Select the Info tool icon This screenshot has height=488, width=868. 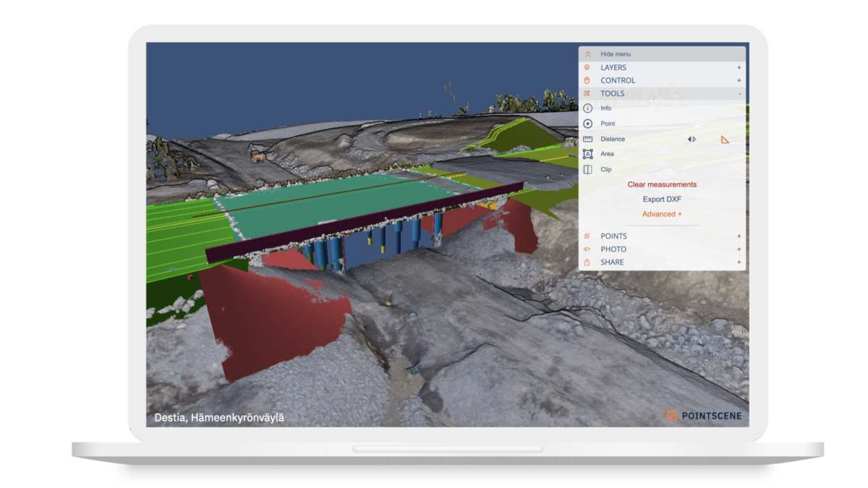click(587, 108)
